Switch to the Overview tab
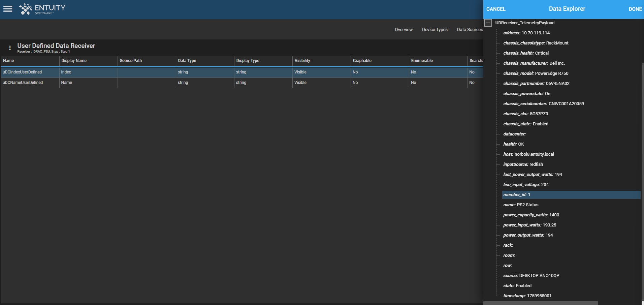The width and height of the screenshot is (644, 305). click(404, 30)
